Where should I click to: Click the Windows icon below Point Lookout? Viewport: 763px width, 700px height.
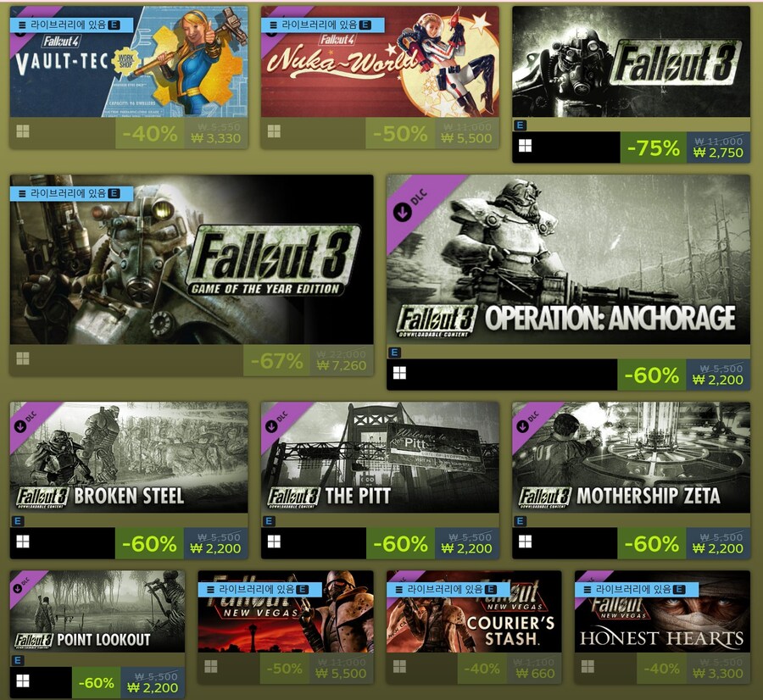coord(22,681)
